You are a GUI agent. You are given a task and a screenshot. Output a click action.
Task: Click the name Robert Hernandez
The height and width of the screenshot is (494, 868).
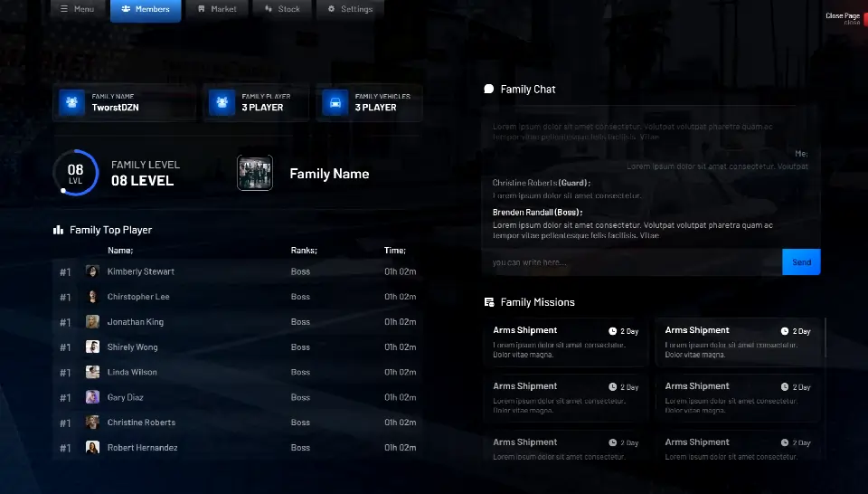point(142,448)
